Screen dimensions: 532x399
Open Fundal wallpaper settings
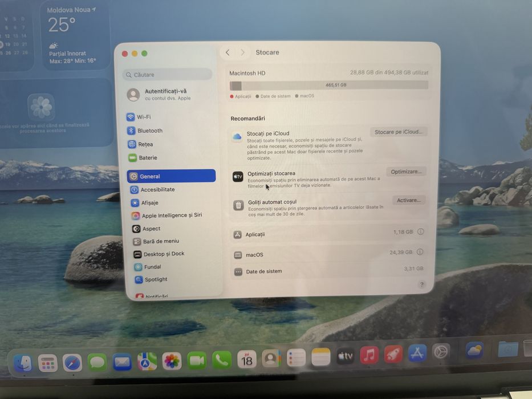click(148, 267)
